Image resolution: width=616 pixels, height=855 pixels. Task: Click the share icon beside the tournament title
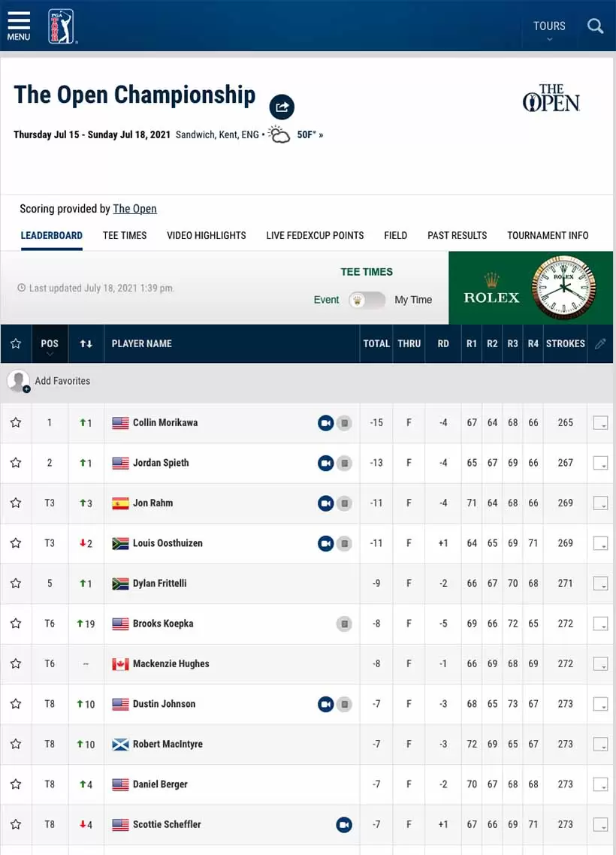[x=282, y=107]
